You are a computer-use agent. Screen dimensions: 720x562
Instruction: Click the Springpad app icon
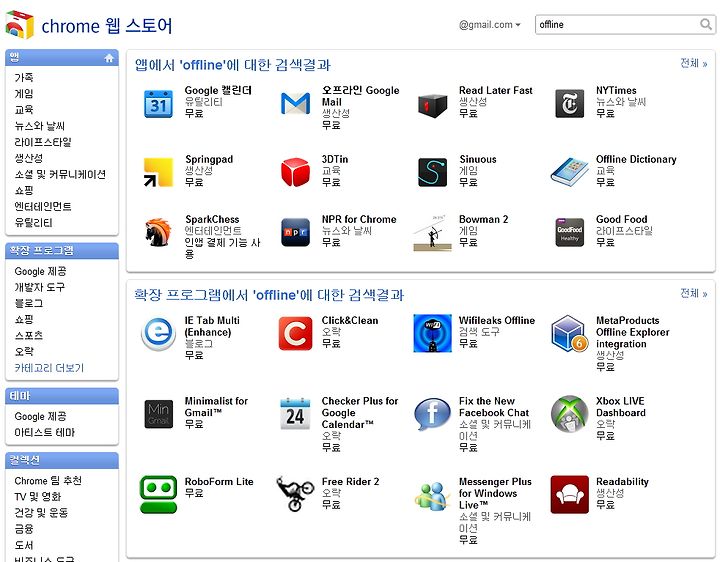pos(158,173)
